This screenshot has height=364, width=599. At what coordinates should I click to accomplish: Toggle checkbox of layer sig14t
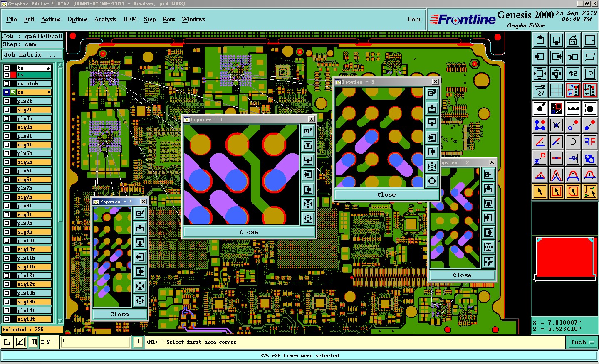point(7,319)
